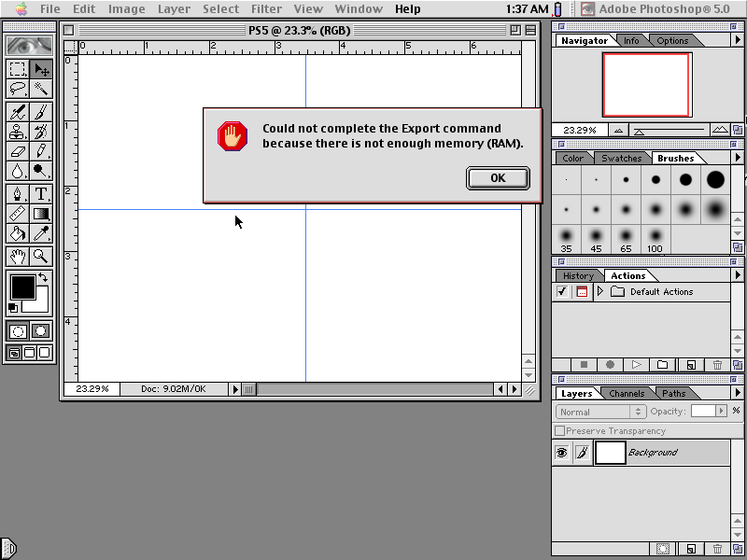Switch to Quick Mask mode
This screenshot has width=747, height=560.
pyautogui.click(x=41, y=331)
